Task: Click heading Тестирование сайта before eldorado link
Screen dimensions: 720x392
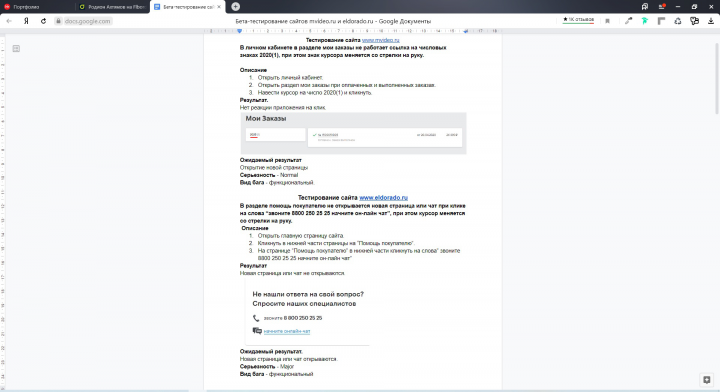Action: coord(328,198)
